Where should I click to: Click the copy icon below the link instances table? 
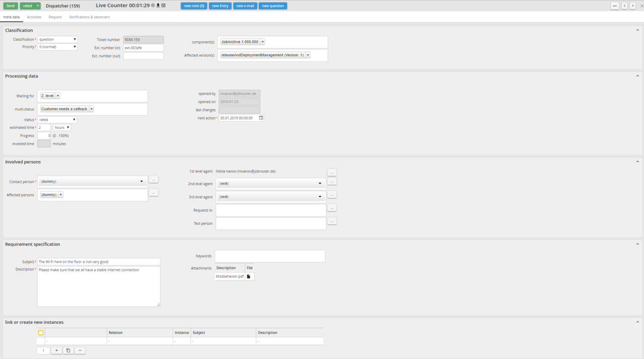[68, 350]
